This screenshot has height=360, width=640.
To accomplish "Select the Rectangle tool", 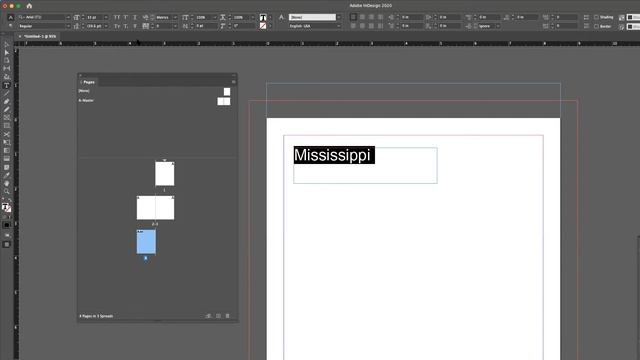I will (x=7, y=126).
